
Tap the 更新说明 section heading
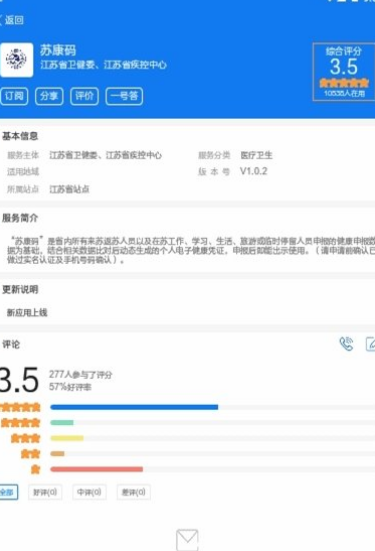tap(20, 289)
